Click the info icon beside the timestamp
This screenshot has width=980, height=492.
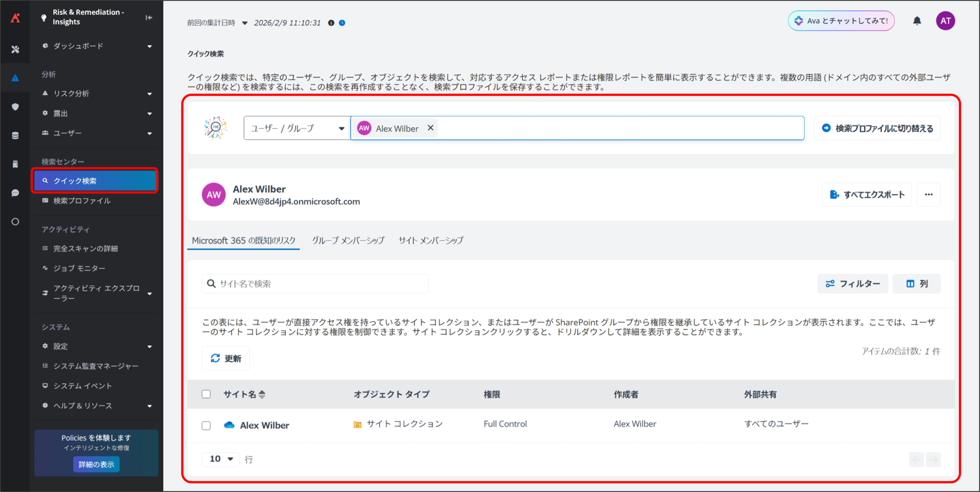pyautogui.click(x=331, y=23)
